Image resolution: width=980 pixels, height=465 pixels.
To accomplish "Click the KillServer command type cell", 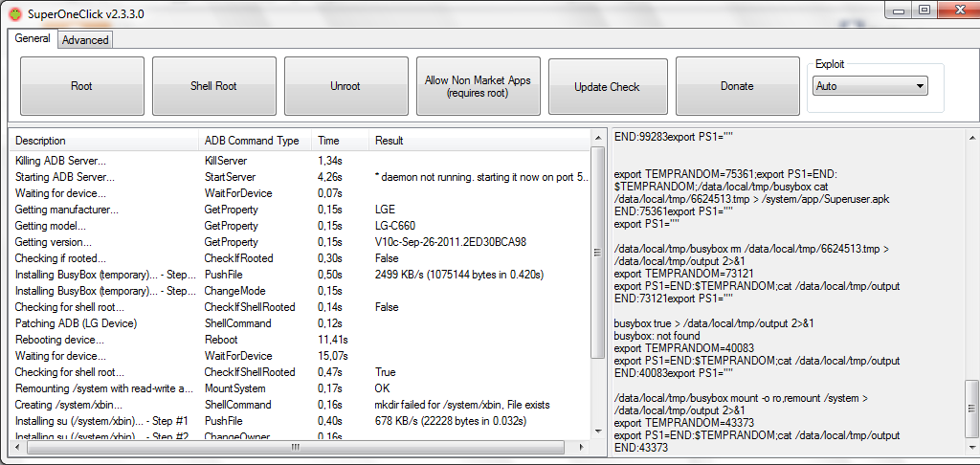I will coord(226,161).
